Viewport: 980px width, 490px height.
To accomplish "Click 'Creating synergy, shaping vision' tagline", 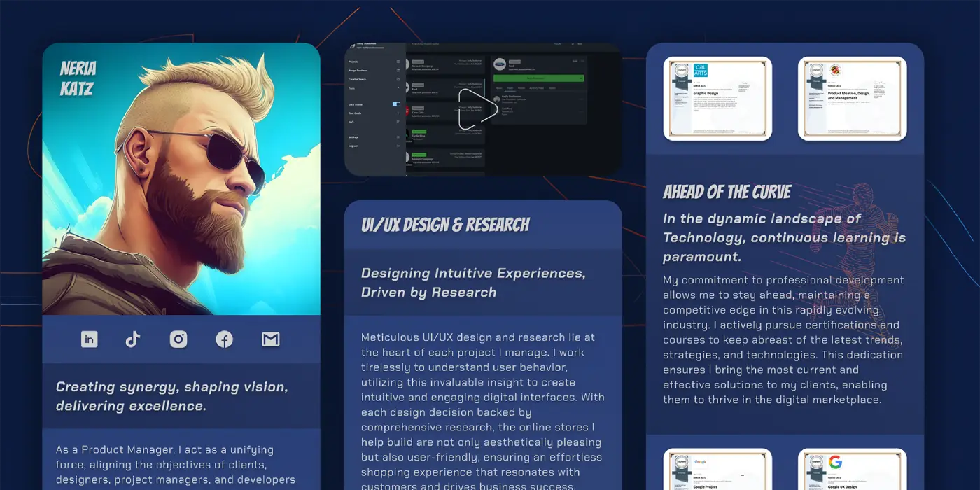I will click(x=172, y=396).
